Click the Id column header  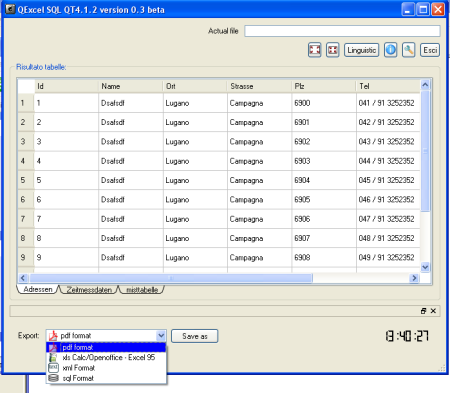click(x=66, y=86)
